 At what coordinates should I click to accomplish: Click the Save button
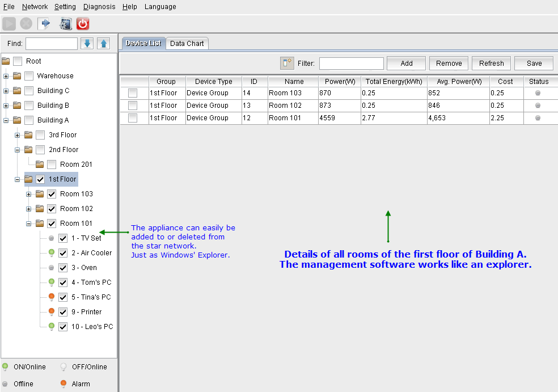[x=534, y=64]
